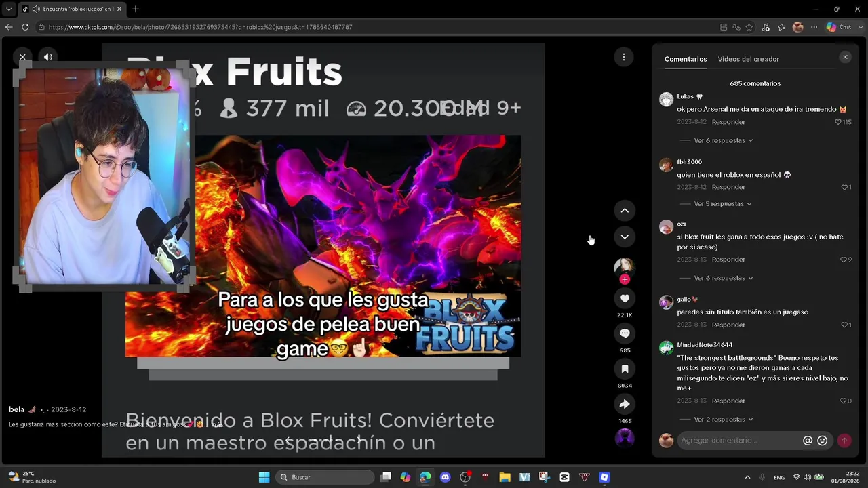Image resolution: width=868 pixels, height=488 pixels.
Task: Select the 'Encuentra roblox juegos' TikTok tab
Action: tap(71, 9)
